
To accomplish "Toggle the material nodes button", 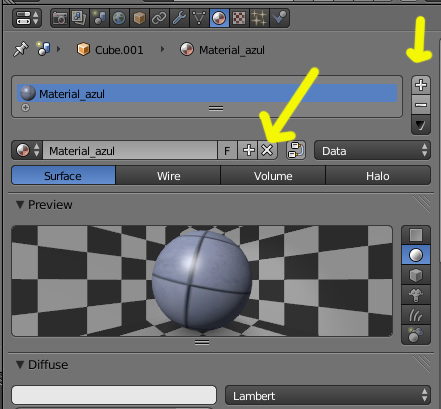I will click(296, 150).
